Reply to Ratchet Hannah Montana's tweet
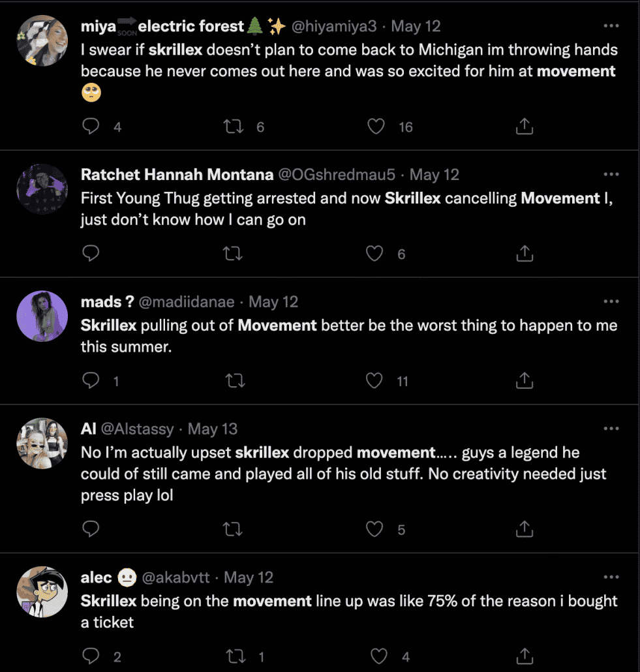640x672 pixels. pyautogui.click(x=91, y=253)
